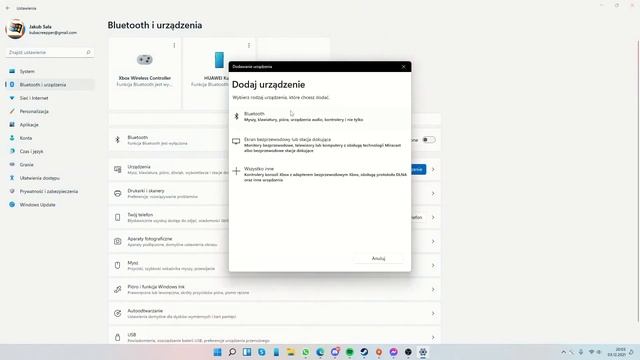Click Bluetooth symbol icon in dialog
Screen dimensions: 640x360
pyautogui.click(x=236, y=117)
